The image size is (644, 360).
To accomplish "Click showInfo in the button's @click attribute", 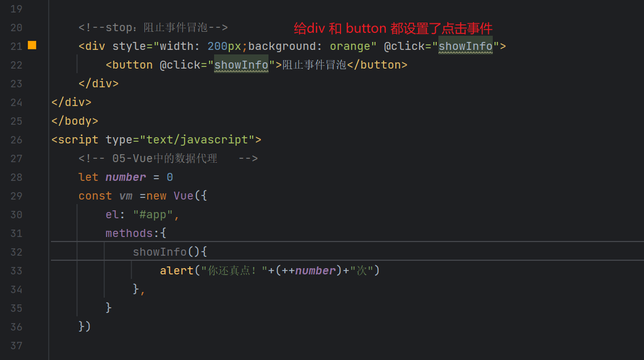I will (241, 65).
